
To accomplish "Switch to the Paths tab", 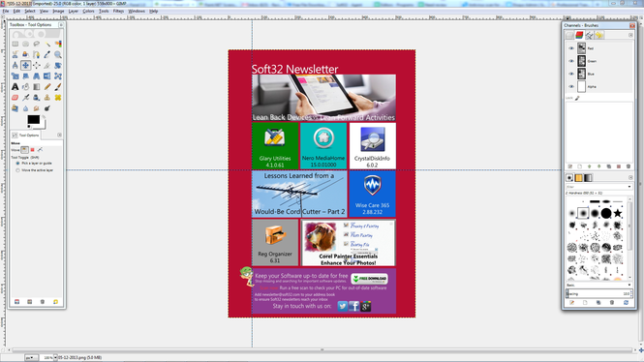I will pyautogui.click(x=590, y=36).
